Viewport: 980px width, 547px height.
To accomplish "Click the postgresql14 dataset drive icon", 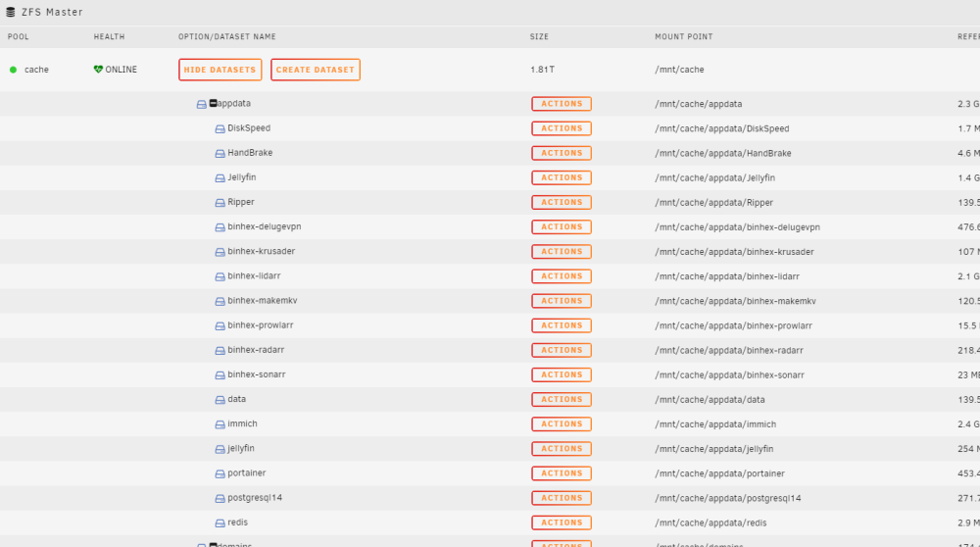I will (220, 498).
